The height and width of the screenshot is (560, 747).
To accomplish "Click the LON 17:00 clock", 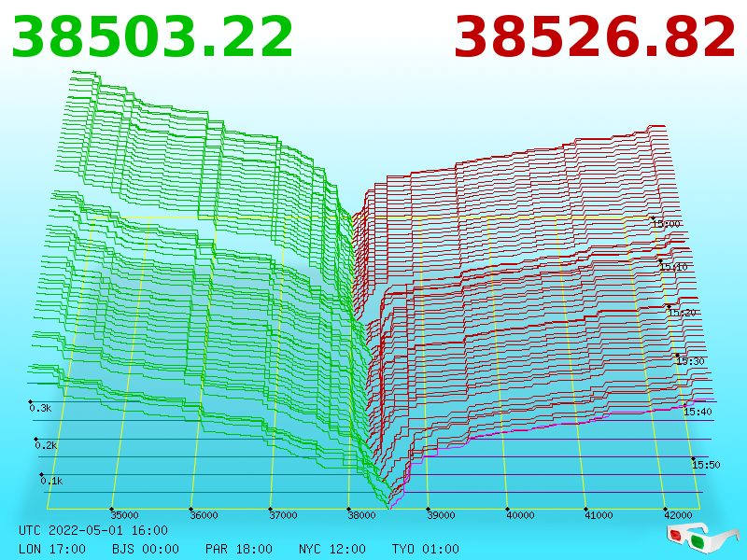I will click(x=52, y=549).
